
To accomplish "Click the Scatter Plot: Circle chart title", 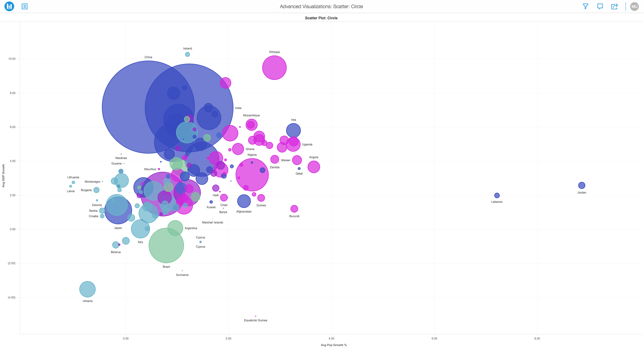I will point(321,18).
